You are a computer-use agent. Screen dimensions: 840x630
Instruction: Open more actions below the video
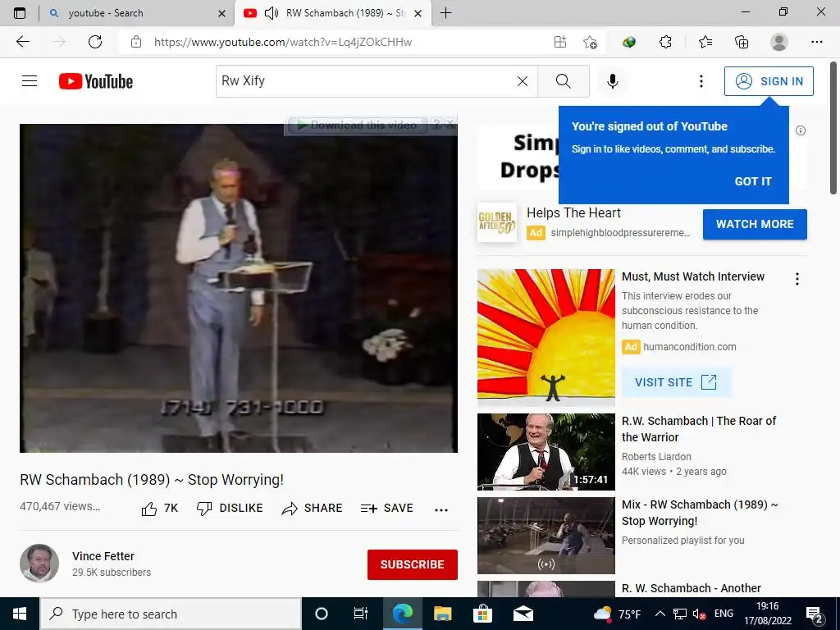(x=441, y=509)
